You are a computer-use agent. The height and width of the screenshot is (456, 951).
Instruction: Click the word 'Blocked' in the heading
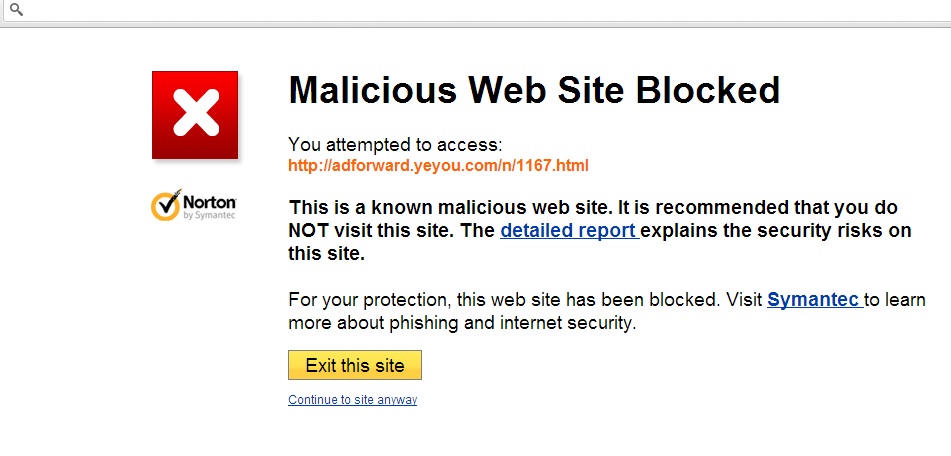(708, 90)
